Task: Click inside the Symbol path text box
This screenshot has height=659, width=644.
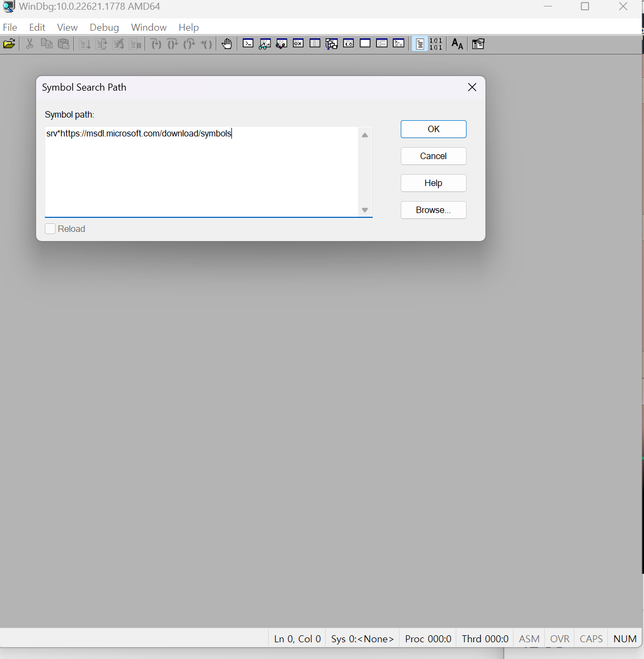Action: click(x=202, y=171)
